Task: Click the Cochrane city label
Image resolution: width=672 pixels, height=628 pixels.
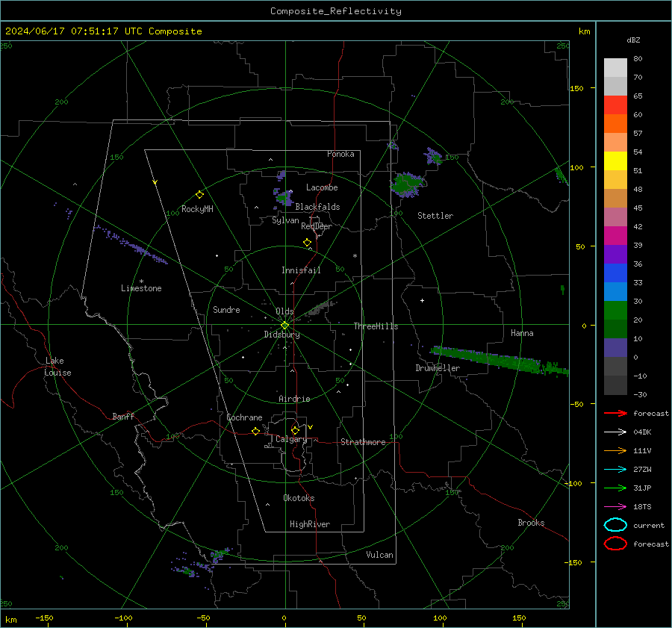Action: (244, 417)
